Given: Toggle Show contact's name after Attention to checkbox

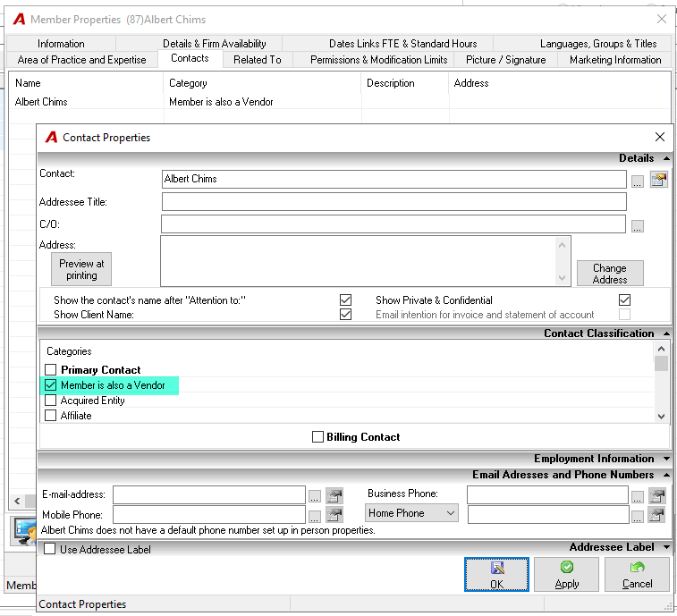Looking at the screenshot, I should pyautogui.click(x=345, y=300).
